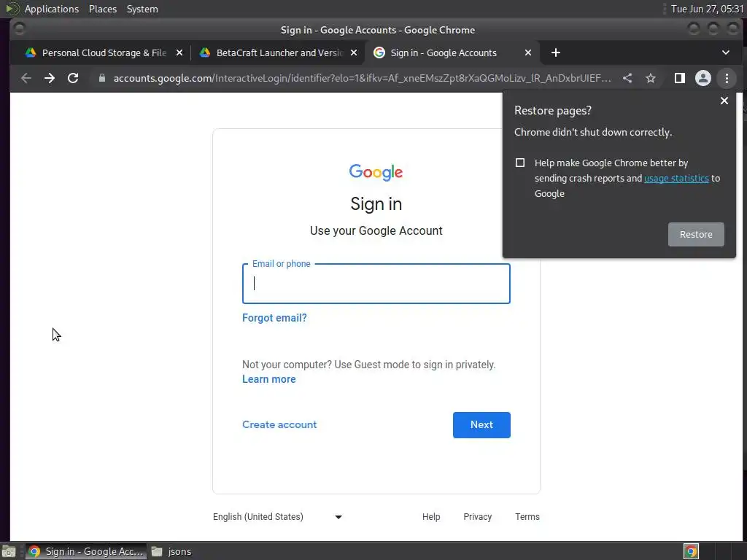Open the System menu
The height and width of the screenshot is (560, 747).
point(142,9)
